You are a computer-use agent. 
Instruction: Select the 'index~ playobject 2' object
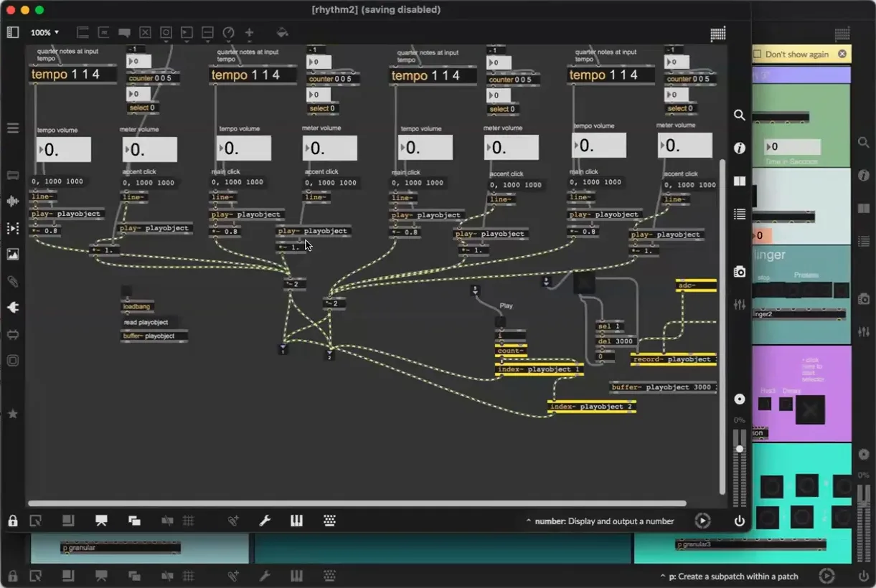[592, 407]
